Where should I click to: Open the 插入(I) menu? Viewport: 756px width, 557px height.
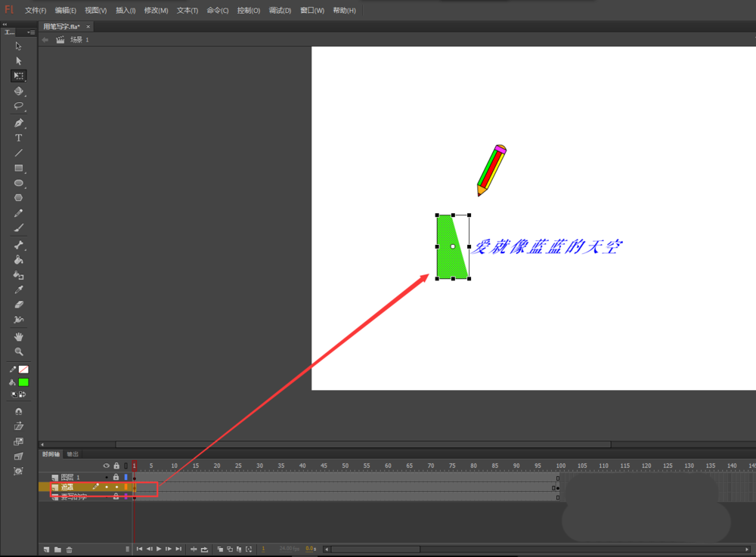tap(125, 11)
